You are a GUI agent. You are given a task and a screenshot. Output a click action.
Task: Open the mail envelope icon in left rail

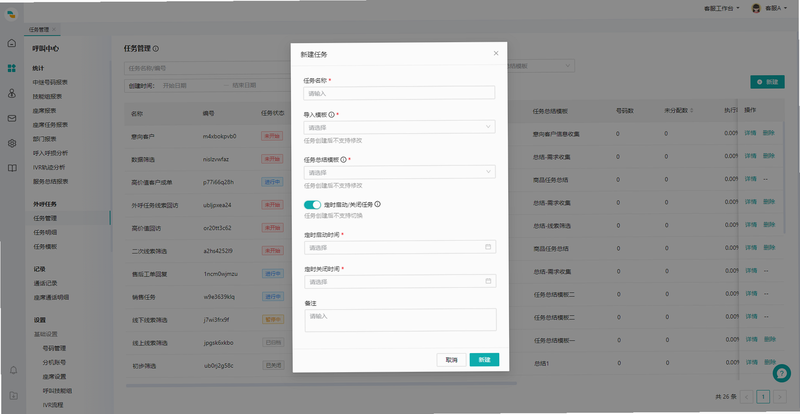pyautogui.click(x=12, y=118)
